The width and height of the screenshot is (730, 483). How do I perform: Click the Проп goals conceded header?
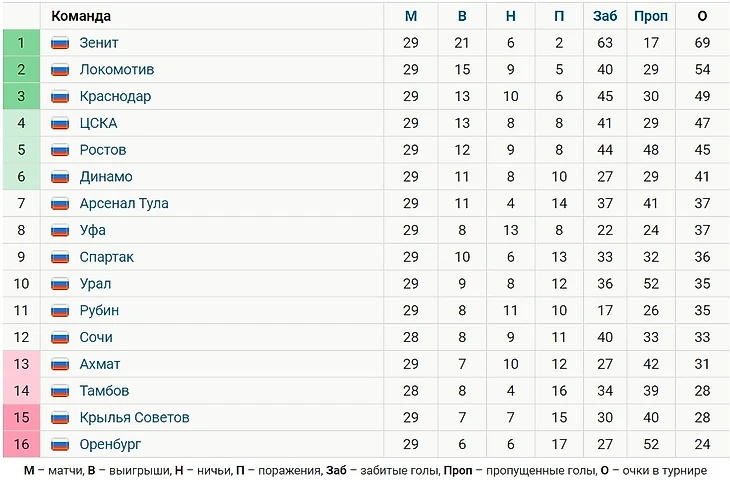click(651, 16)
